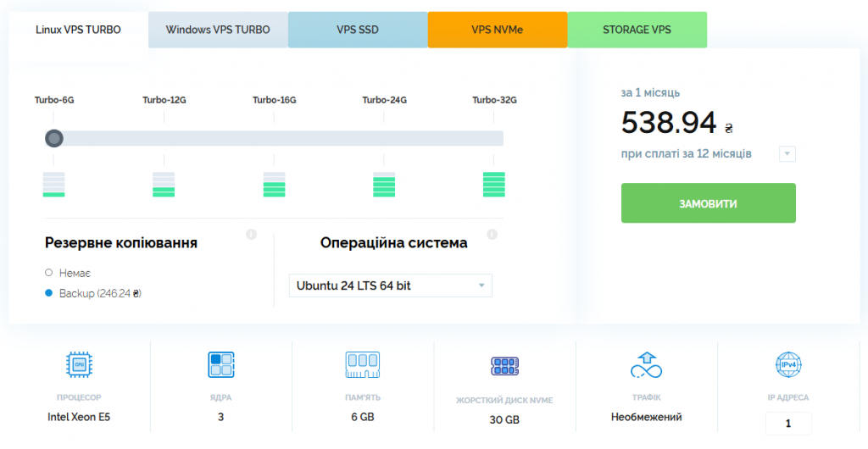This screenshot has height=449, width=868.
Task: Open info tooltip for Операційна система
Action: pyautogui.click(x=492, y=235)
